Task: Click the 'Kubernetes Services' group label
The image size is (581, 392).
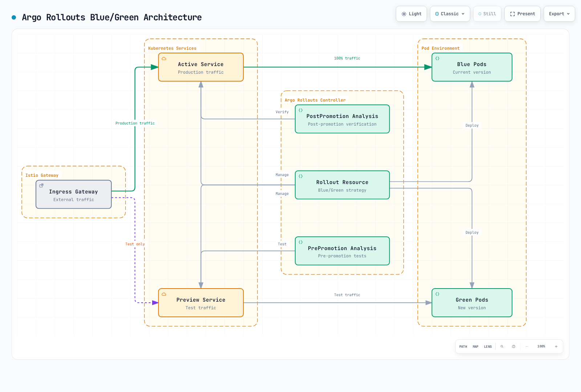Action: coord(172,48)
